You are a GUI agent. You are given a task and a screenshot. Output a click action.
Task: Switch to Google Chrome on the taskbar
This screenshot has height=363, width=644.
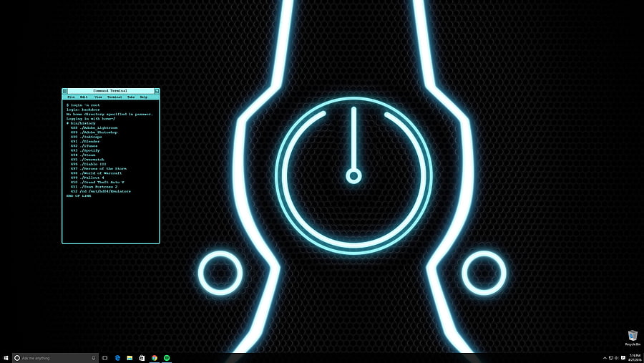click(x=155, y=358)
